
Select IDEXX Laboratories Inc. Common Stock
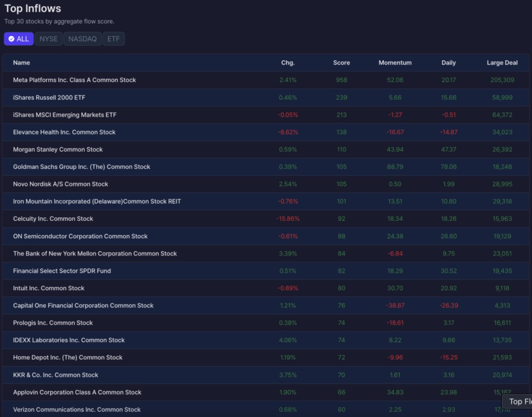pyautogui.click(x=265, y=340)
